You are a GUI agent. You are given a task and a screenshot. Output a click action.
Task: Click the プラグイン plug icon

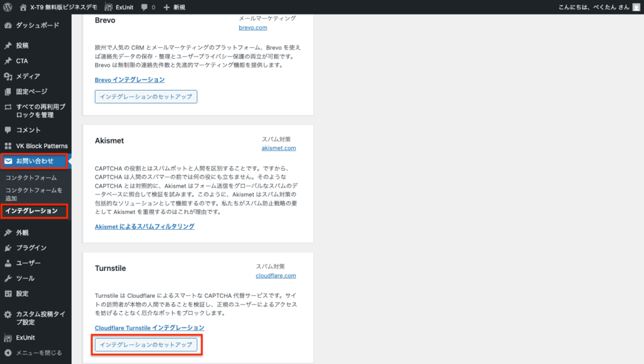pyautogui.click(x=8, y=247)
